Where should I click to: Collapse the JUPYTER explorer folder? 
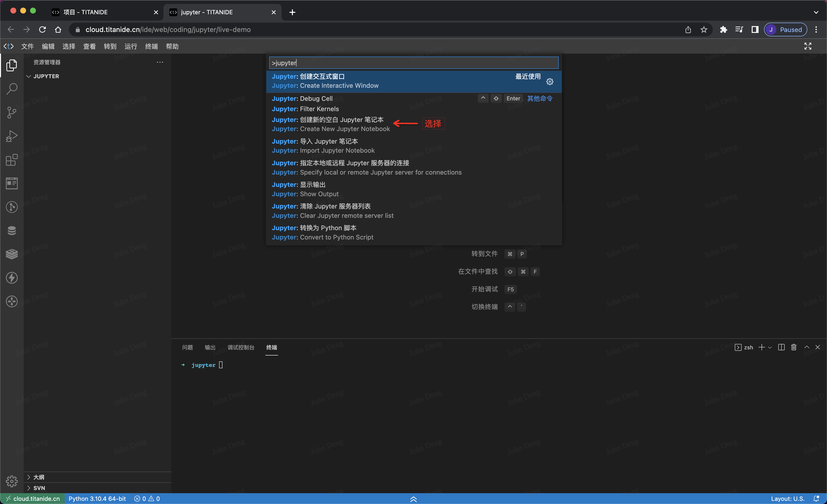pyautogui.click(x=29, y=76)
